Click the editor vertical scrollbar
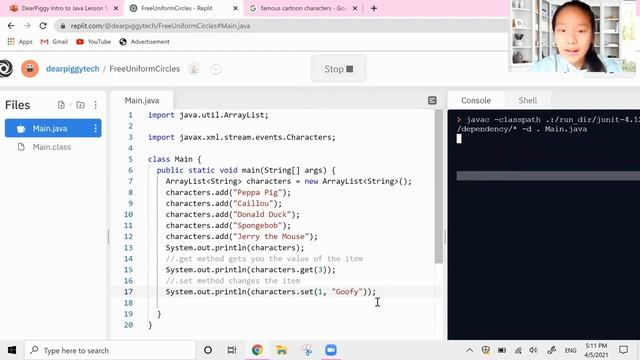Viewport: 640px width, 360px height. 439,187
